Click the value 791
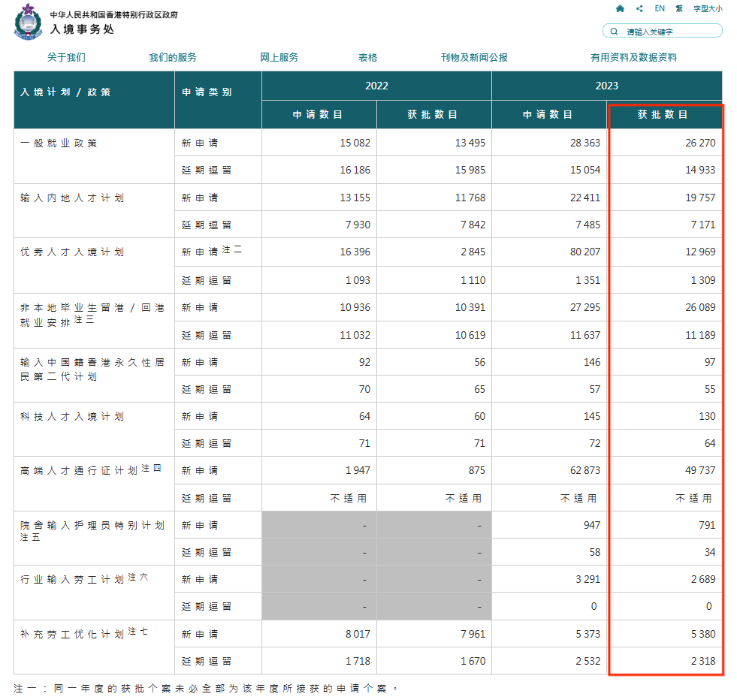 pyautogui.click(x=708, y=525)
